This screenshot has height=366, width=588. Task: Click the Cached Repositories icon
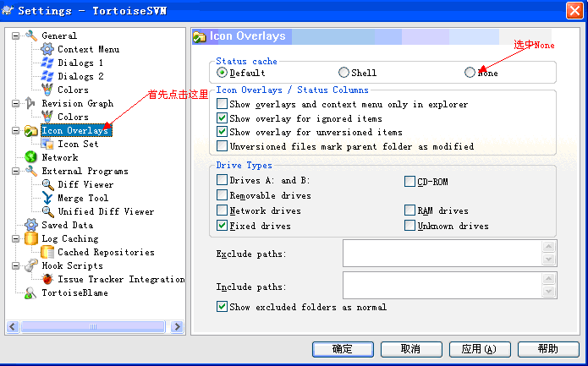[47, 252]
